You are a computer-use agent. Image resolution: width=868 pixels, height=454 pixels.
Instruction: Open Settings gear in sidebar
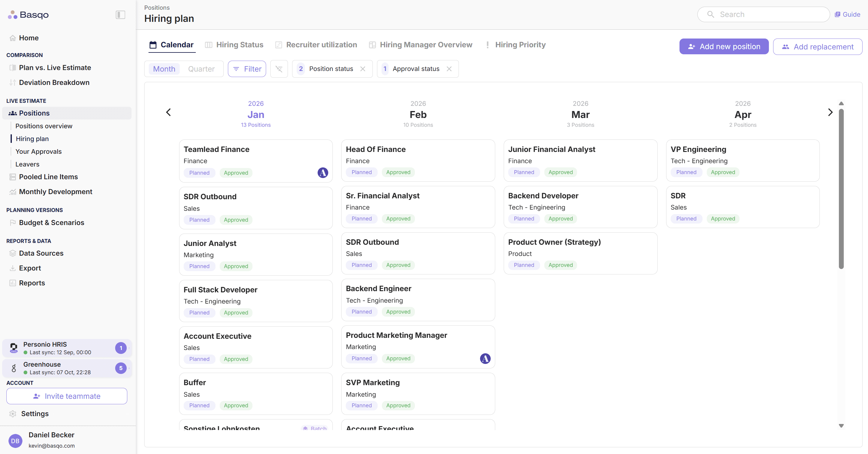[13, 414]
